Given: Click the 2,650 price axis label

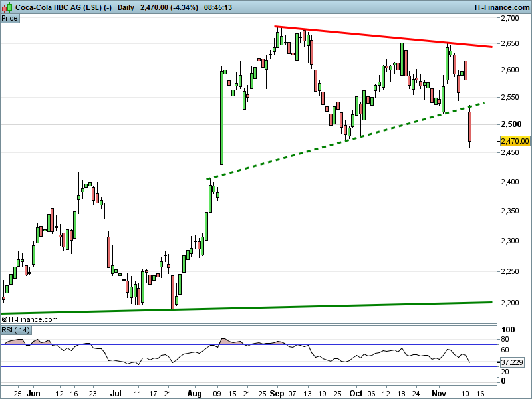Looking at the screenshot, I should 510,43.
